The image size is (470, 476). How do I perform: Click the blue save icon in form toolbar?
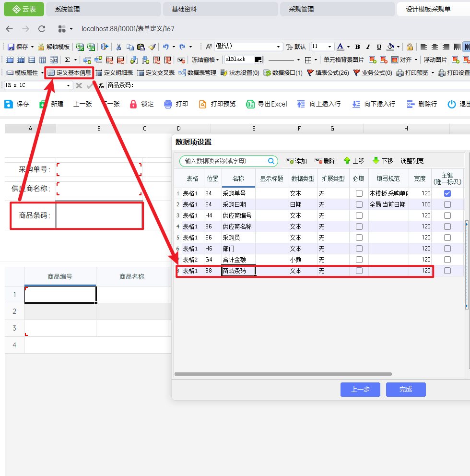(9, 104)
